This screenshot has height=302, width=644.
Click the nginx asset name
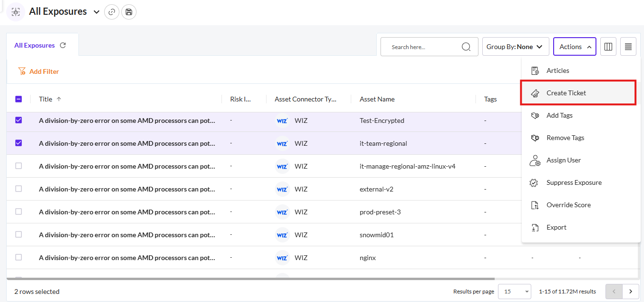[x=368, y=258]
